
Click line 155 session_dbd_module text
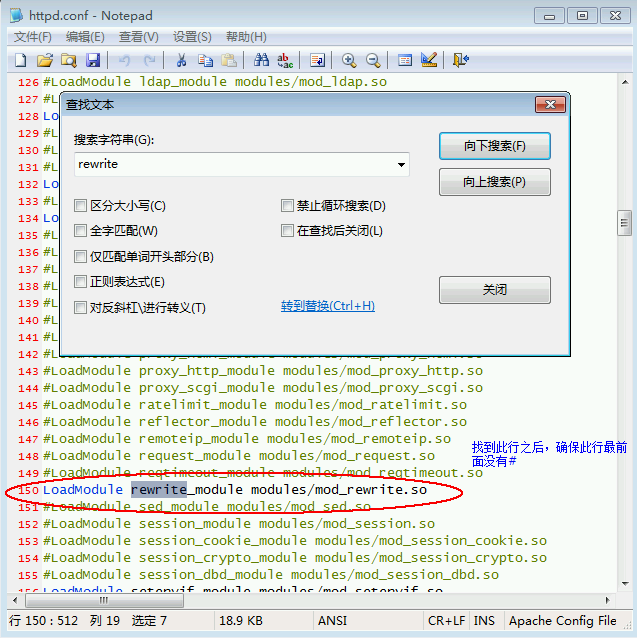[x=271, y=575]
